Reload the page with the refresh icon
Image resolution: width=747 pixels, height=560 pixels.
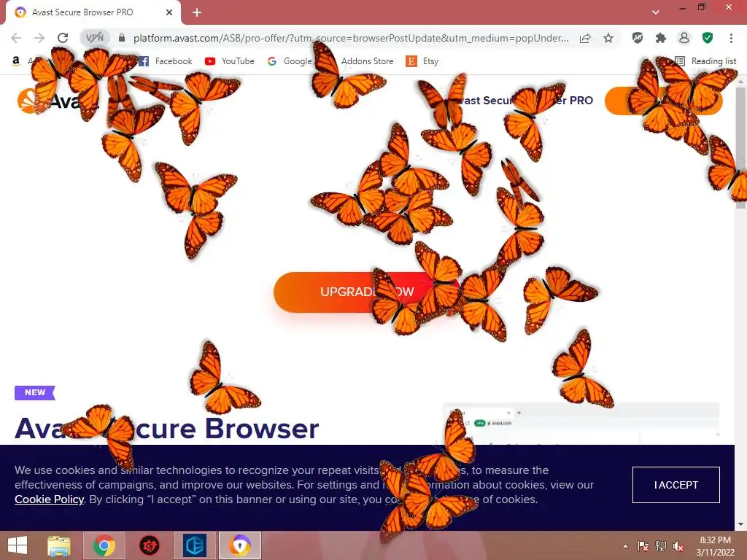63,38
